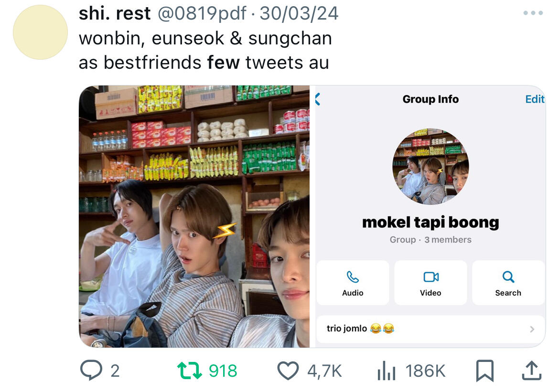Click the Audio call phone icon
The width and height of the screenshot is (559, 392).
[353, 277]
